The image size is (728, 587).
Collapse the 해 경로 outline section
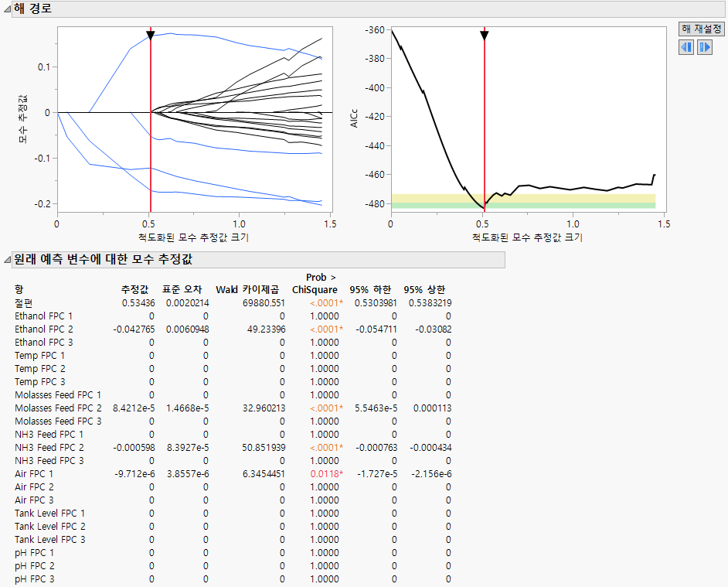click(x=7, y=10)
